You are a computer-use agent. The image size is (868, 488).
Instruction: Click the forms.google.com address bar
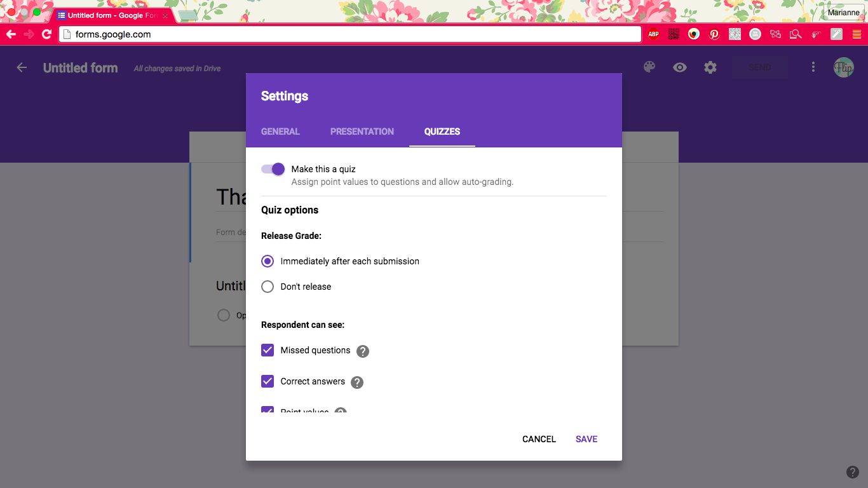[350, 34]
